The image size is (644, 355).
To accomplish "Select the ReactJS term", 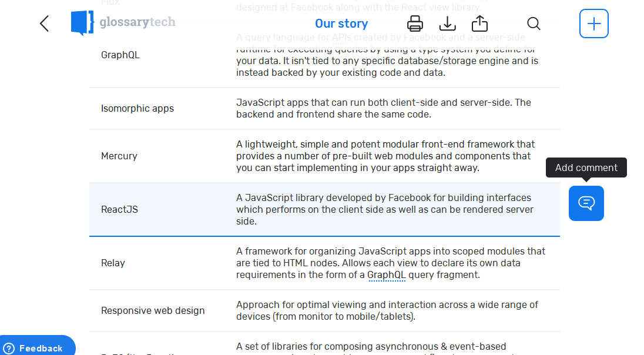I will (x=119, y=210).
